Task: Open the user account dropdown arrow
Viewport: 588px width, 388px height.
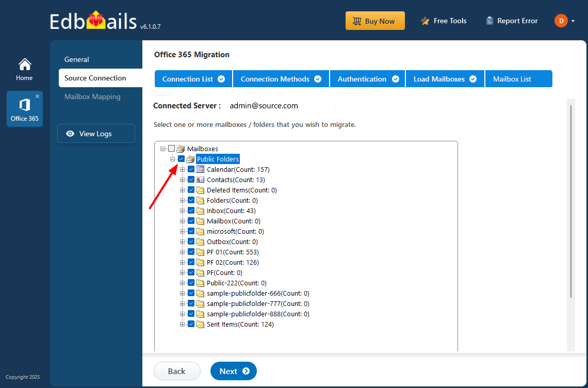Action: (573, 21)
